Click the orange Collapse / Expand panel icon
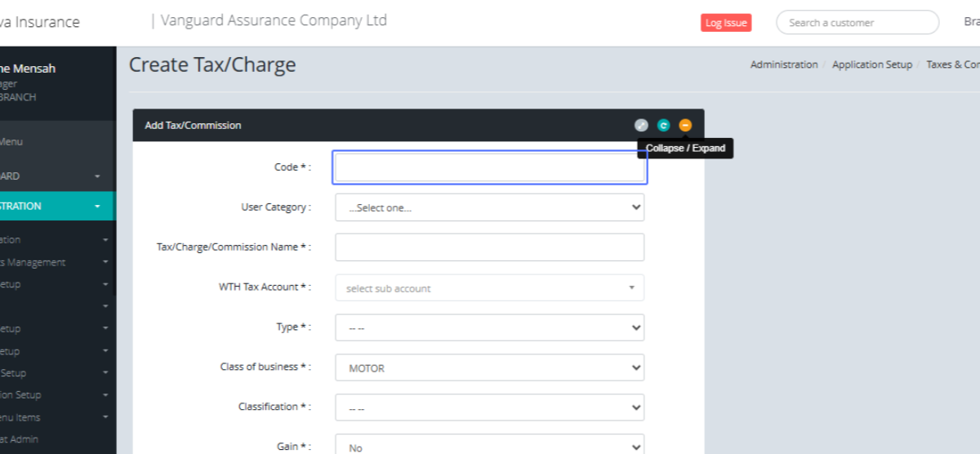Screen dimensions: 980x454 (x=685, y=125)
